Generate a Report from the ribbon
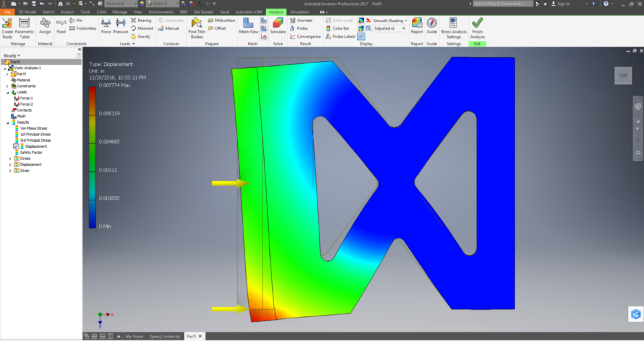This screenshot has width=644, height=341. pyautogui.click(x=417, y=25)
